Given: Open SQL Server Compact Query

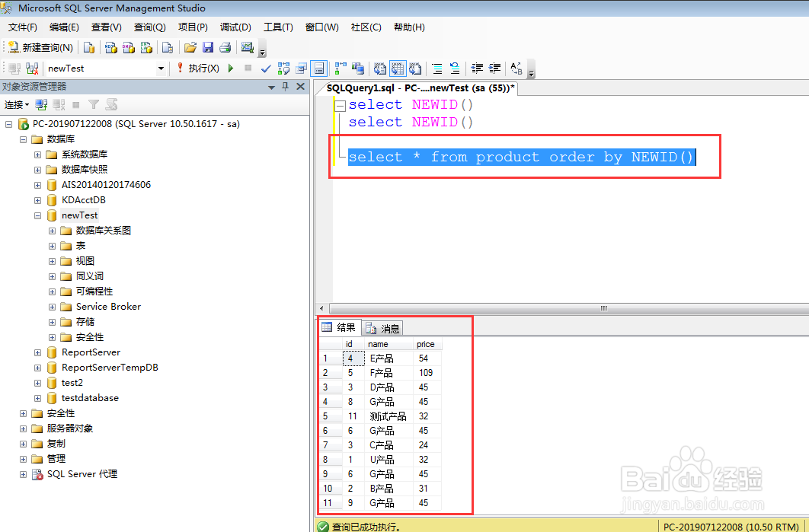Looking at the screenshot, I should pos(167,47).
